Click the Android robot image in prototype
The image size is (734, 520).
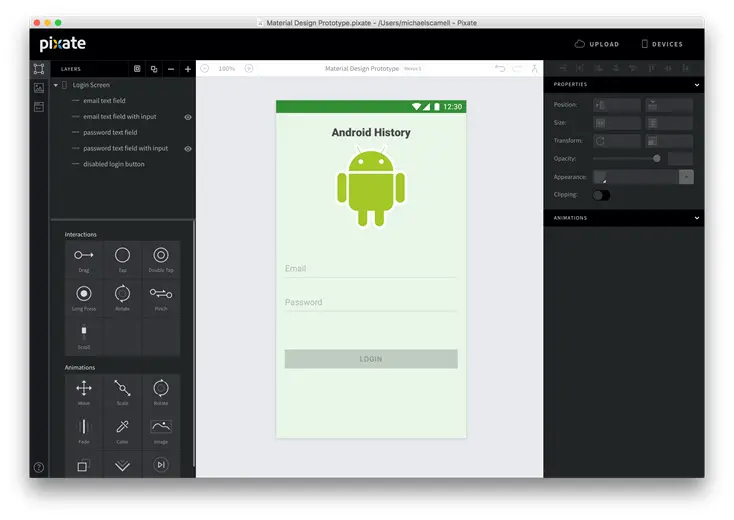(x=371, y=187)
